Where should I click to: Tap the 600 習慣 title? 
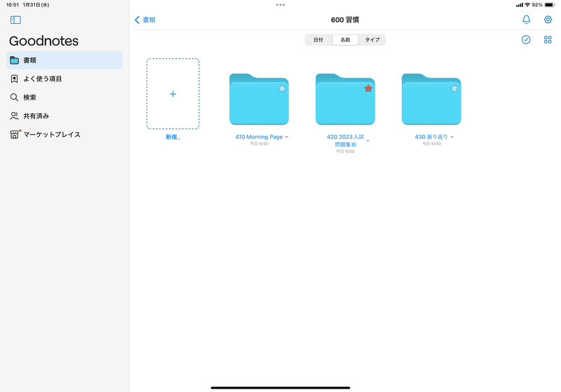pyautogui.click(x=345, y=20)
